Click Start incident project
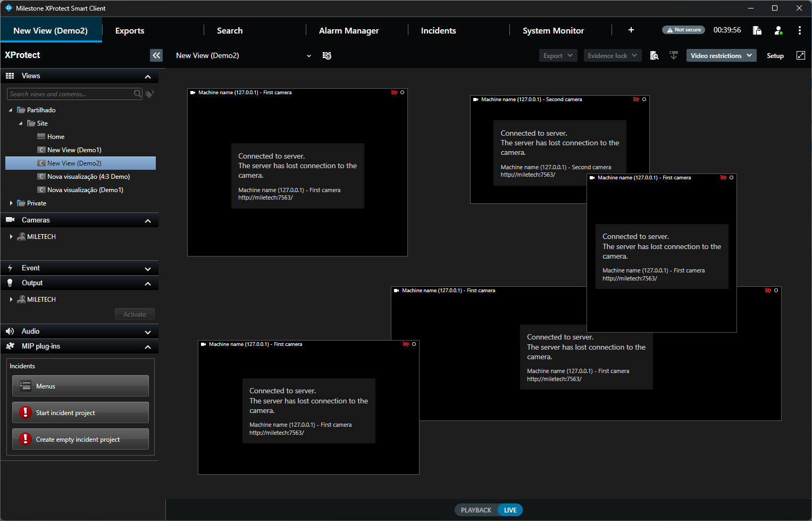 click(80, 412)
